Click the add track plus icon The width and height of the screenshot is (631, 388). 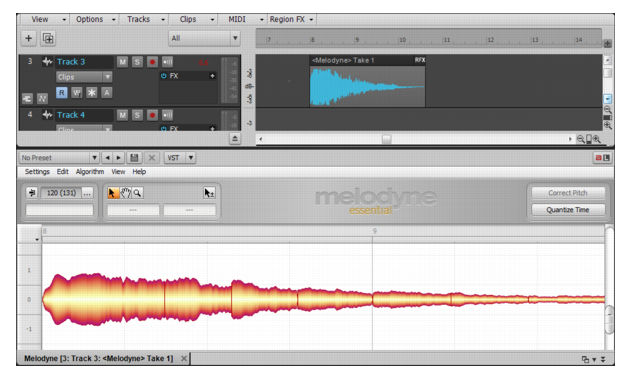pos(29,38)
